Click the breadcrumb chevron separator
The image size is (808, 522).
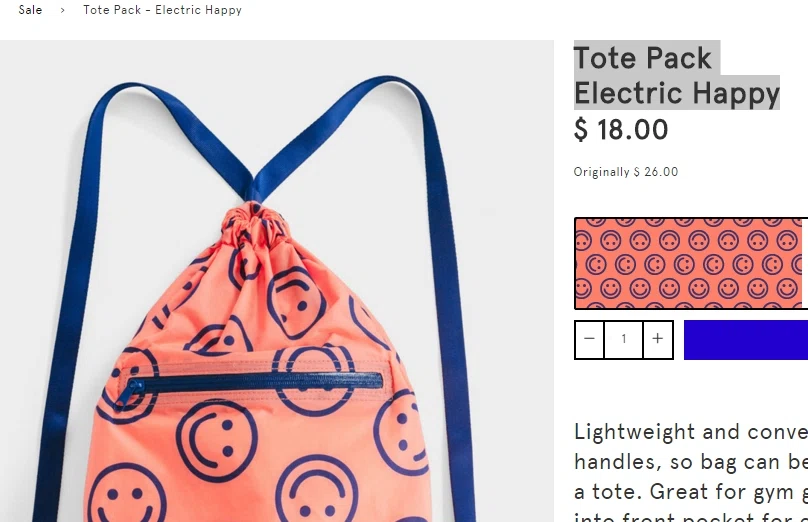tap(62, 10)
